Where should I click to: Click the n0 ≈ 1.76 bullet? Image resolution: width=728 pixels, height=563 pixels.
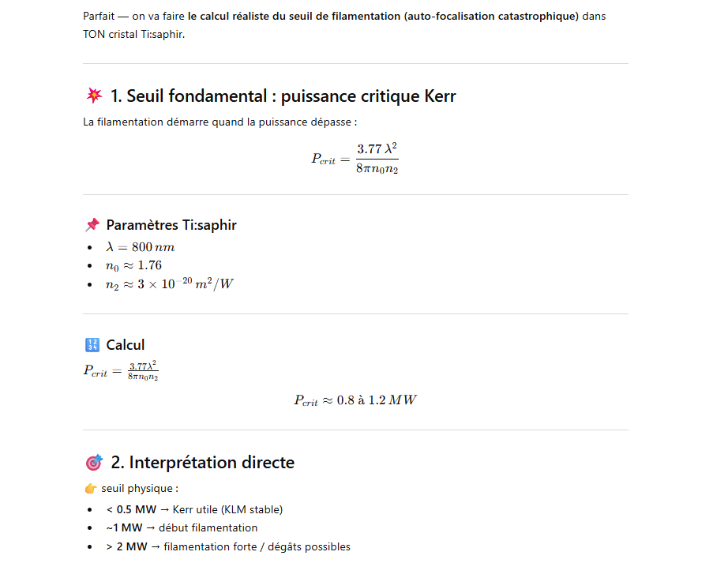[x=133, y=265]
